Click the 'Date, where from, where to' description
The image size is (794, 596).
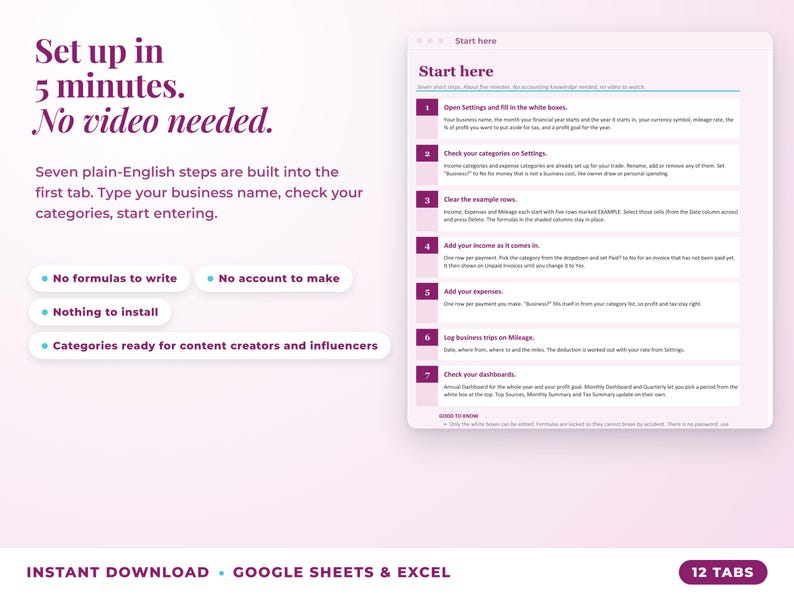[564, 350]
